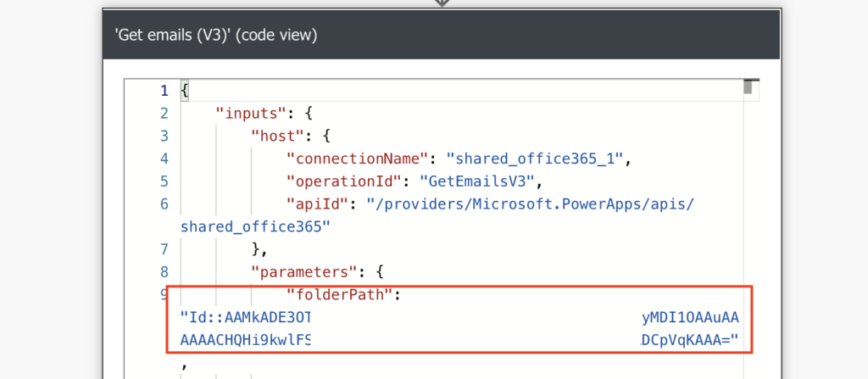Click the "Id::AAMkADE3OT value start

247,318
